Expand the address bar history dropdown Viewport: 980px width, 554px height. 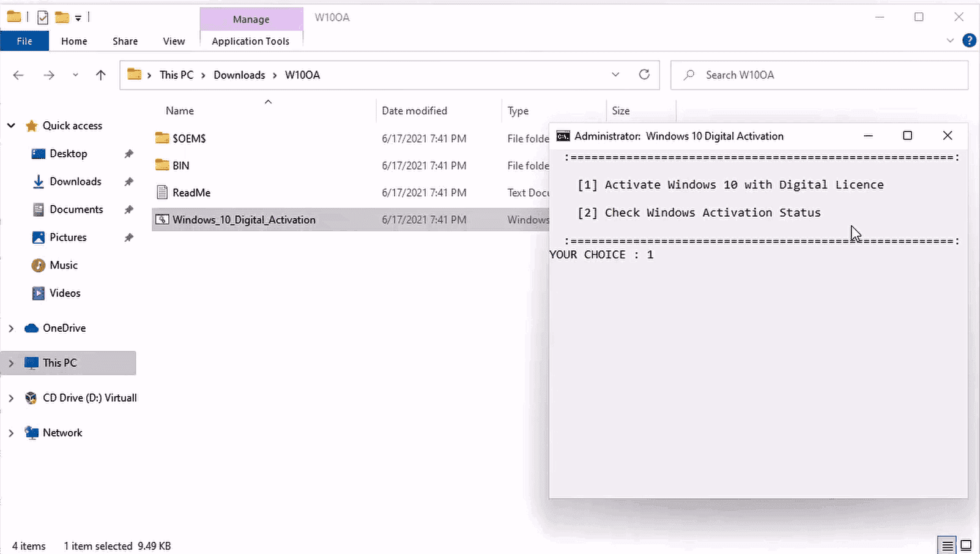click(615, 75)
